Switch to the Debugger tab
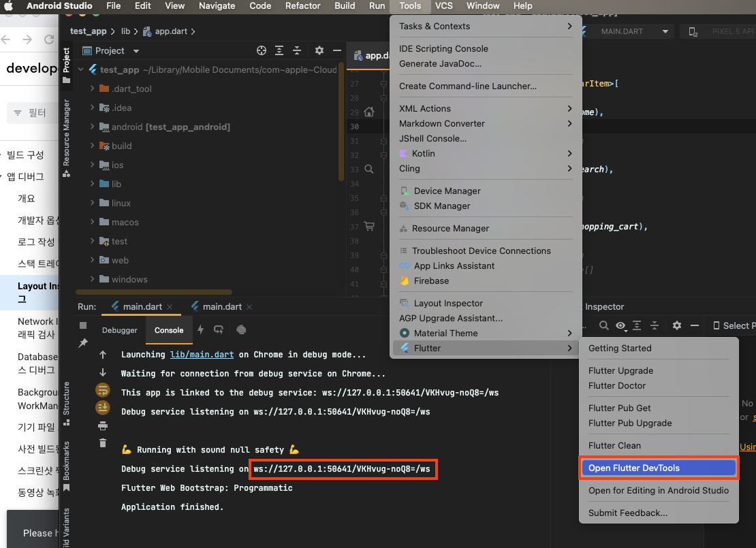The height and width of the screenshot is (548, 756). [120, 330]
